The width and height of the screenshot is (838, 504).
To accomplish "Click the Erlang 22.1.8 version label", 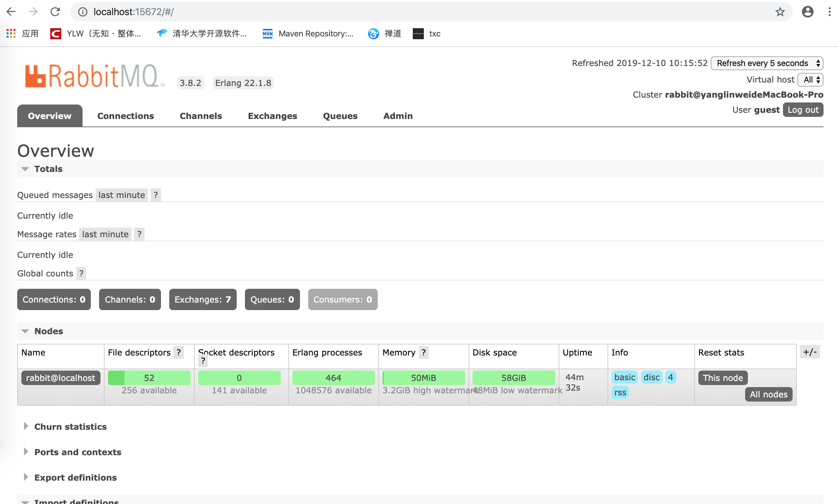I will [243, 83].
